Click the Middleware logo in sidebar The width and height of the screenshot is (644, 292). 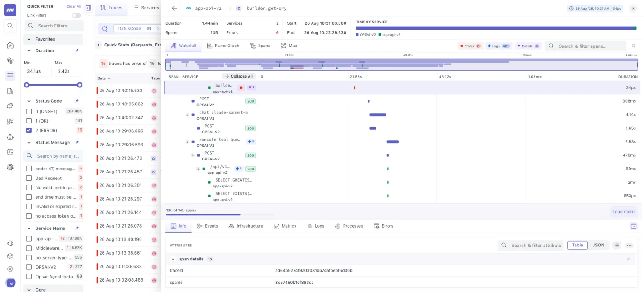click(10, 10)
